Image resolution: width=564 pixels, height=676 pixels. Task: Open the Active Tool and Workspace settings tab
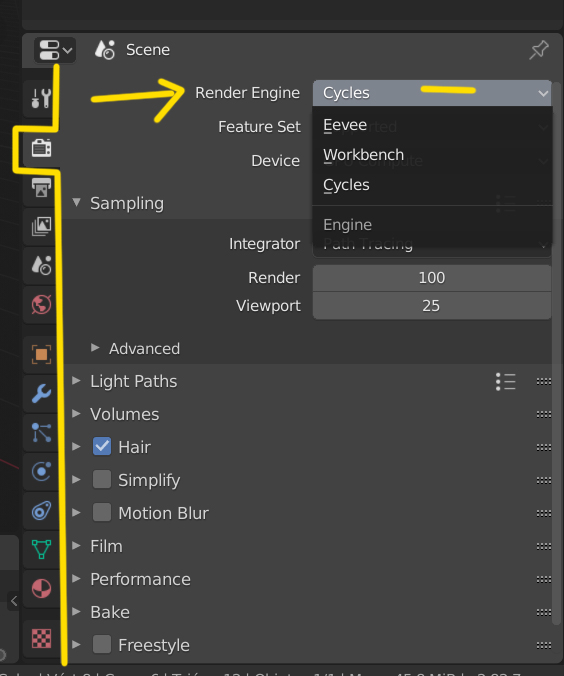tap(41, 98)
